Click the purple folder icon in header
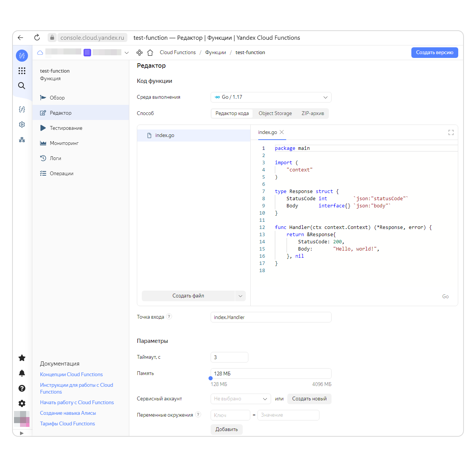The image size is (476, 467). pyautogui.click(x=87, y=53)
